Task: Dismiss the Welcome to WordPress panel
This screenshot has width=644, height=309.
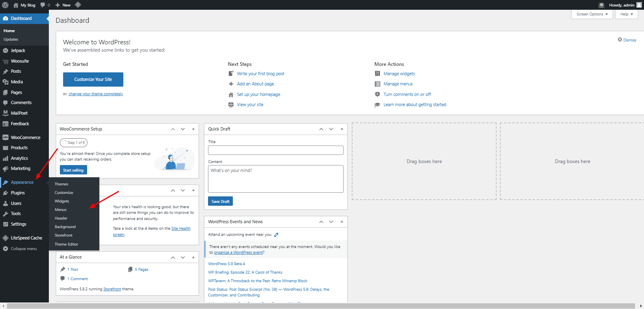Action: pyautogui.click(x=627, y=40)
